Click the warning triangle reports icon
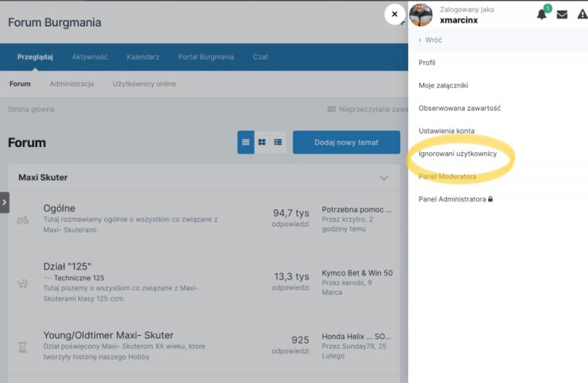The image size is (588, 383). (x=582, y=15)
